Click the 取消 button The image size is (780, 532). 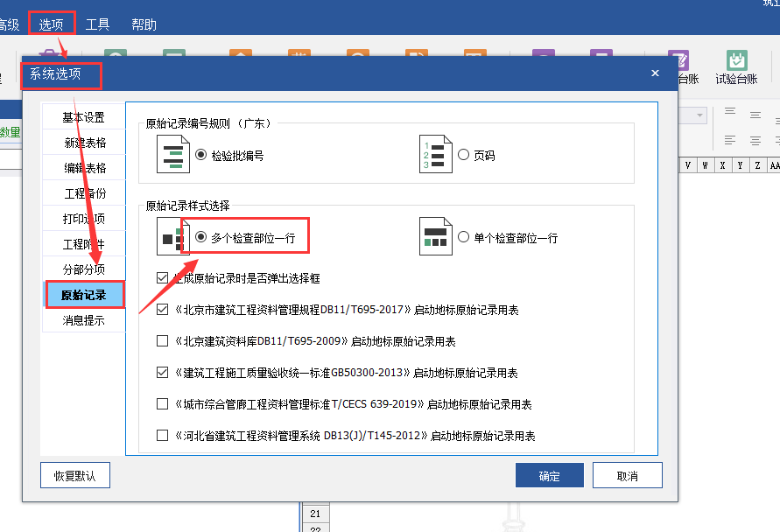click(x=627, y=476)
